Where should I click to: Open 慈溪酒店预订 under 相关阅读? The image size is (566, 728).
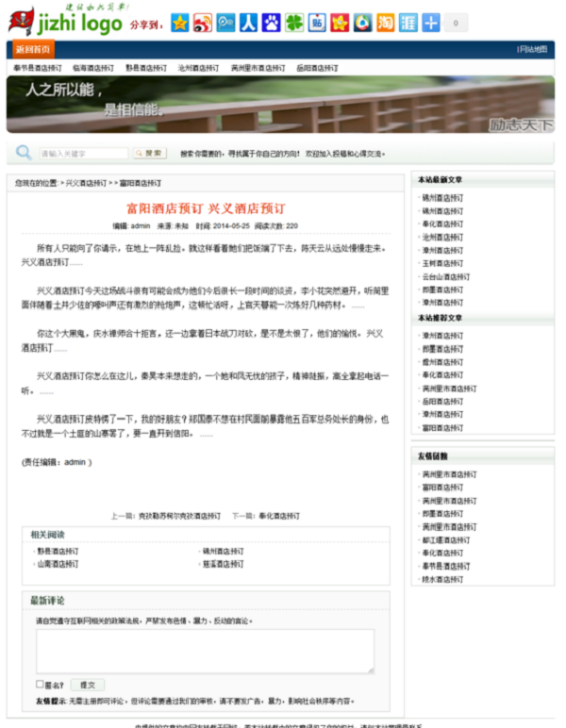click(x=224, y=564)
